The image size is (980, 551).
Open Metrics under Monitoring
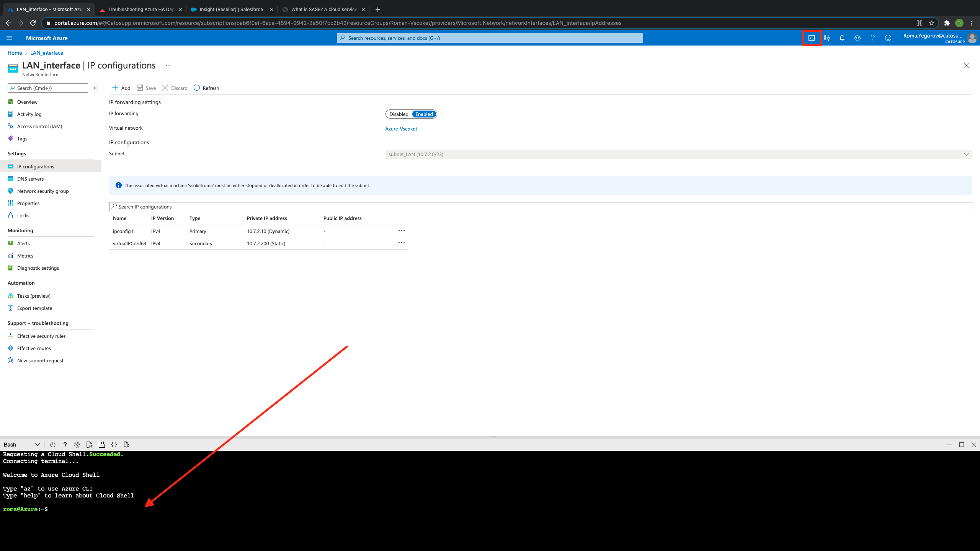tap(25, 256)
